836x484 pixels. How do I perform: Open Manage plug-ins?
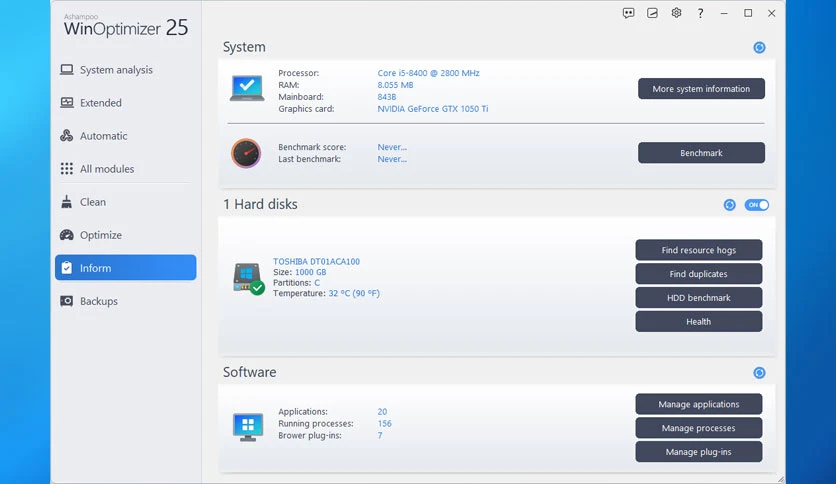click(698, 452)
